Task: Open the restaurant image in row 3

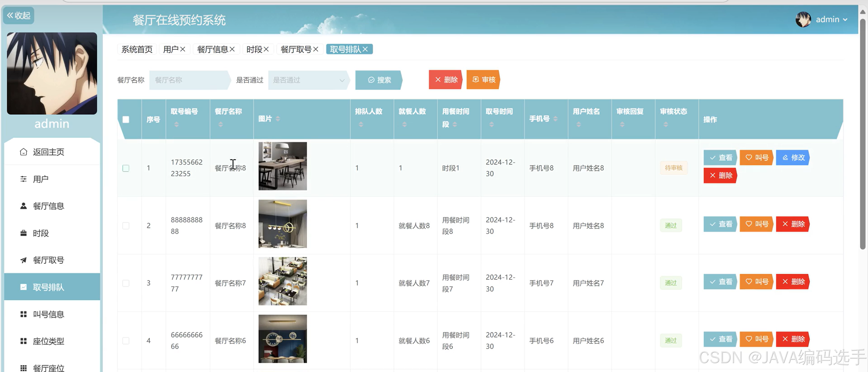Action: (x=283, y=281)
